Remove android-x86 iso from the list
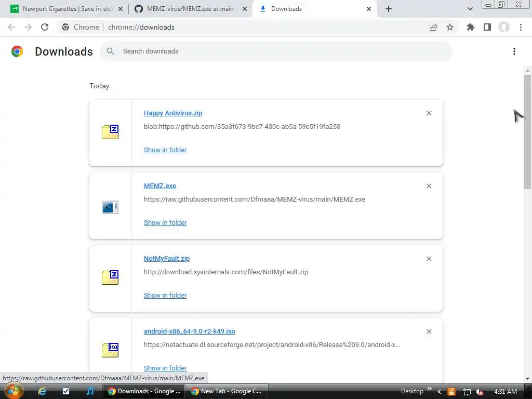 429,331
